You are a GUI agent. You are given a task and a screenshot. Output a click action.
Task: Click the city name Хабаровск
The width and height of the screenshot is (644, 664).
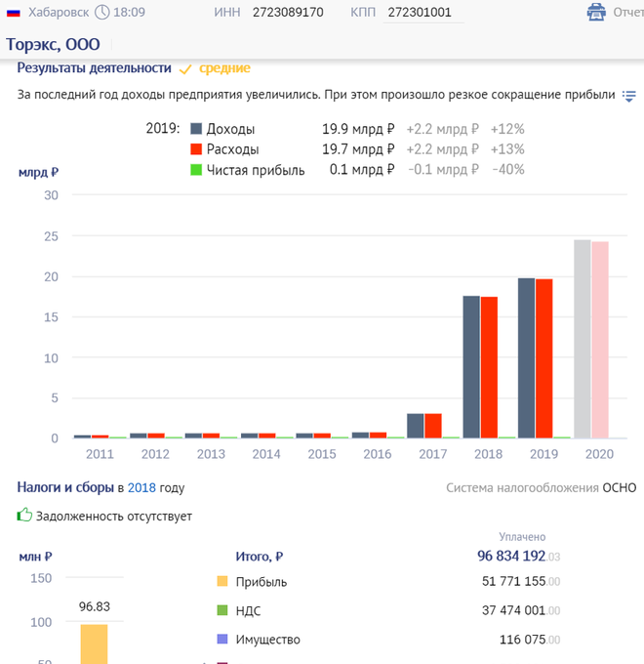click(59, 13)
